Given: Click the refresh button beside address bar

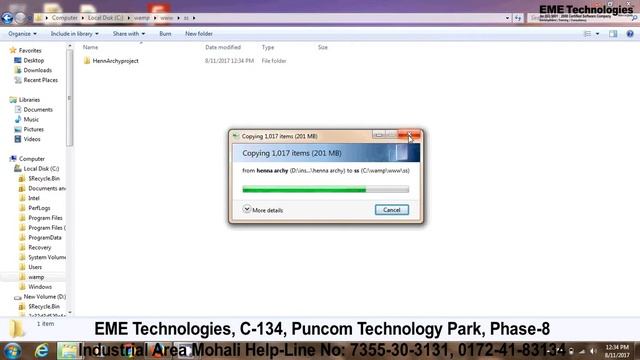Looking at the screenshot, I should click(x=518, y=18).
